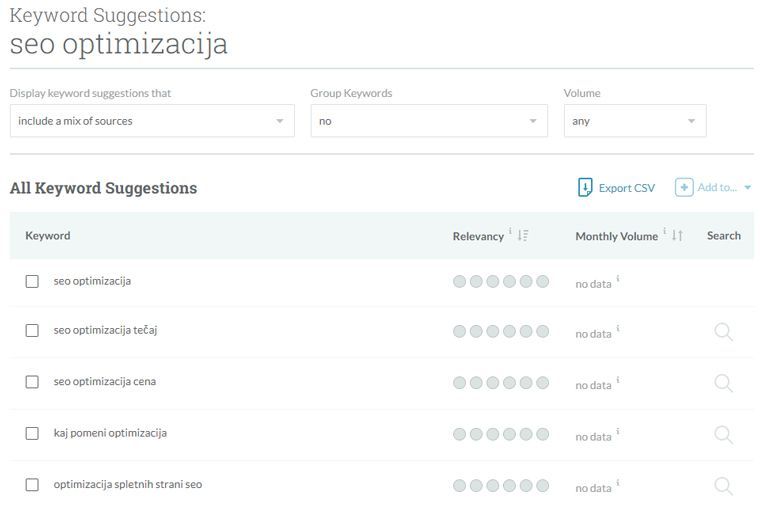Viewport: 760px width, 509px height.
Task: Info icon beside no data for seo optimizacija cena
Action: [618, 380]
